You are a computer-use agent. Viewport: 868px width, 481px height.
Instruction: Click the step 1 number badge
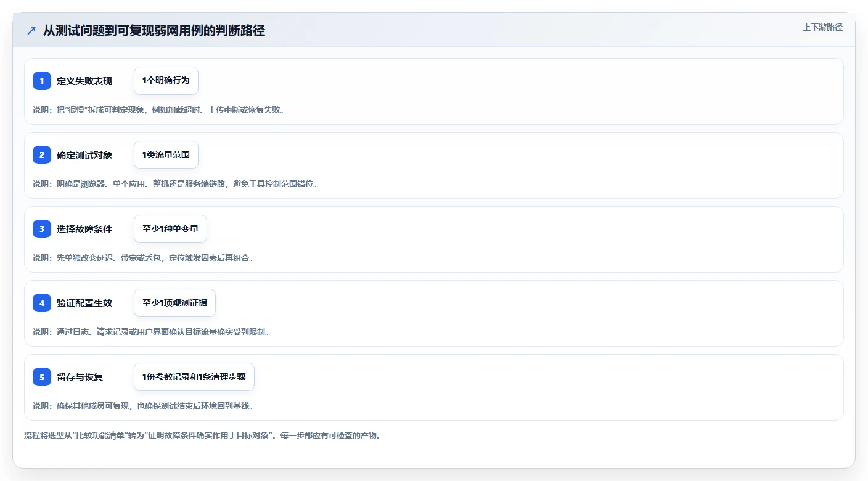(42, 81)
